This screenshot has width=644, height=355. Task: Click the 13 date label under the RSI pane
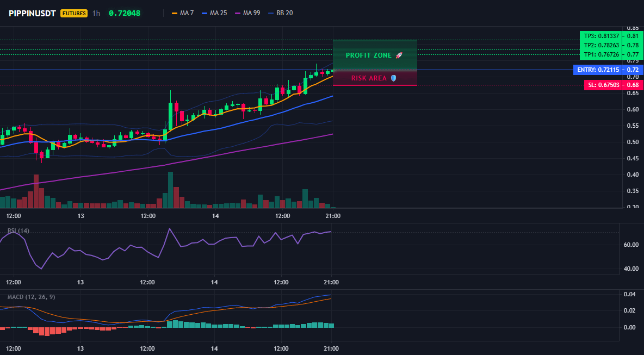(x=81, y=282)
